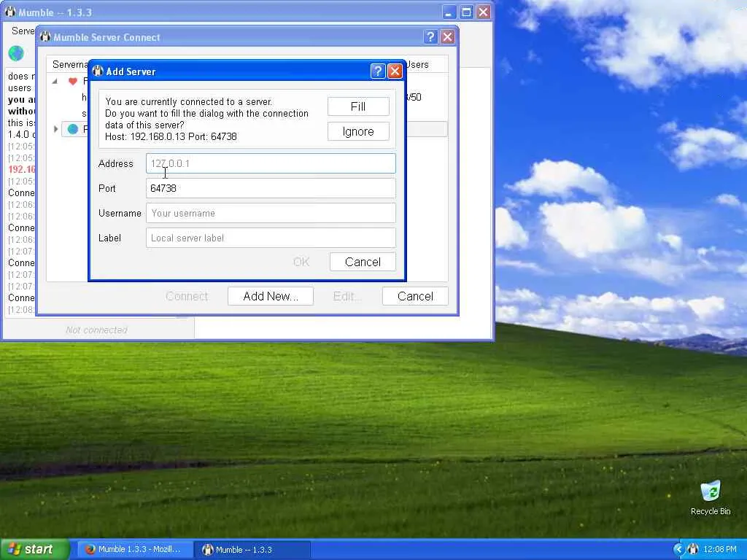This screenshot has height=560, width=747.
Task: Open the Server menu in Mumble main window
Action: 23,31
